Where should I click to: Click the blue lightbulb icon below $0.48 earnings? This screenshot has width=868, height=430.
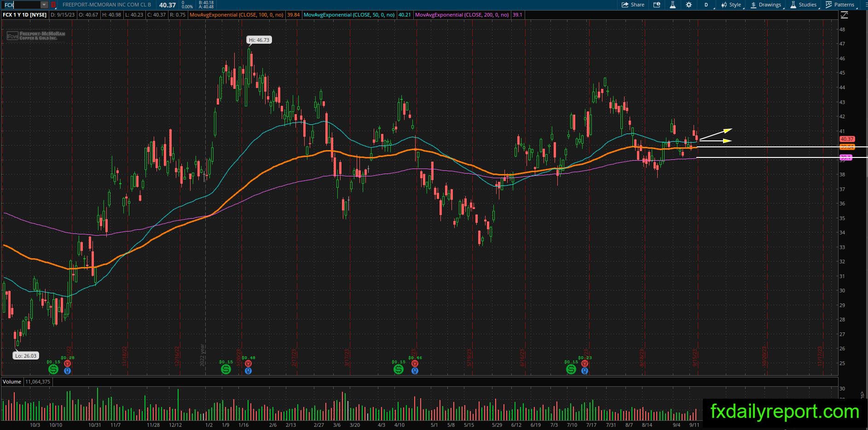pyautogui.click(x=249, y=371)
